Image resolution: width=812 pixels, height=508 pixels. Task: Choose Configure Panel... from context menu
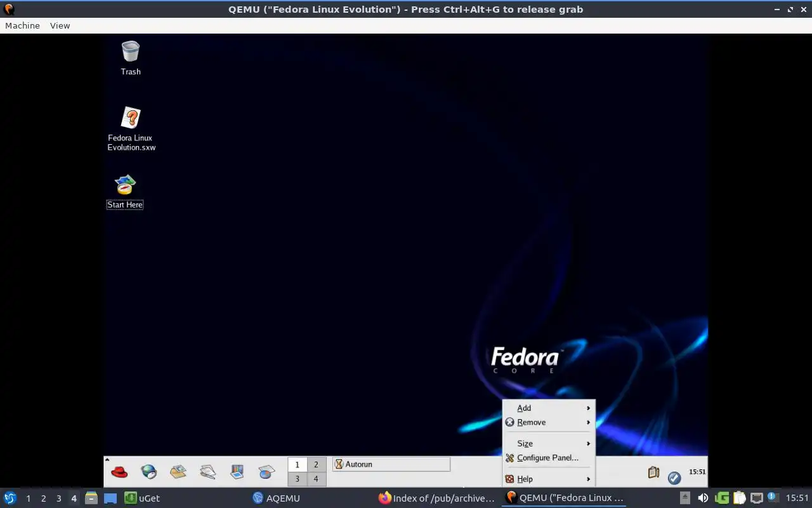549,458
